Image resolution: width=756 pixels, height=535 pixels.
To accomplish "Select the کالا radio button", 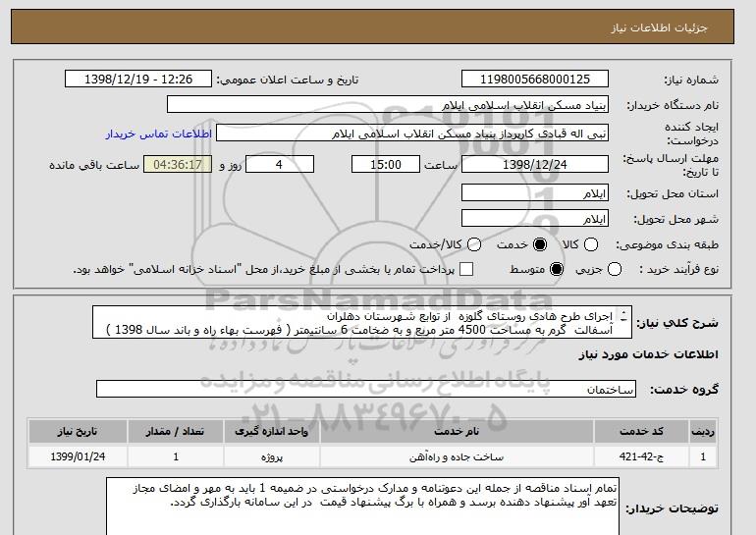I will pos(591,244).
